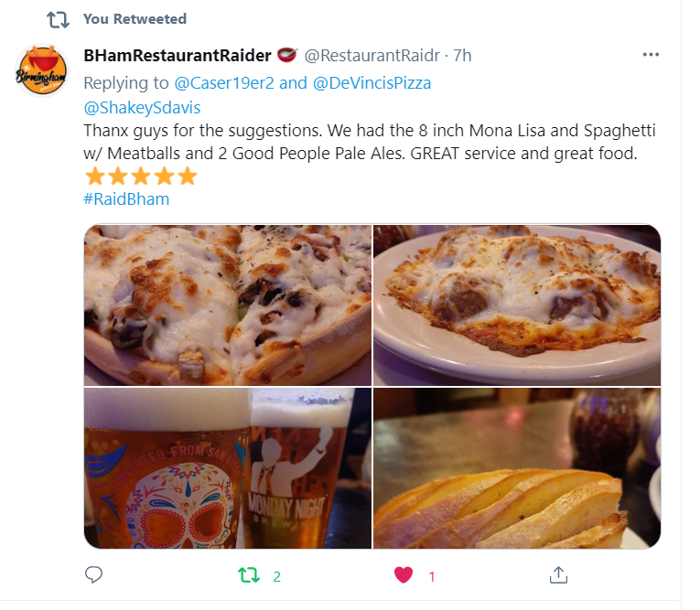View the Monday Night beer glasses photo

[228, 468]
